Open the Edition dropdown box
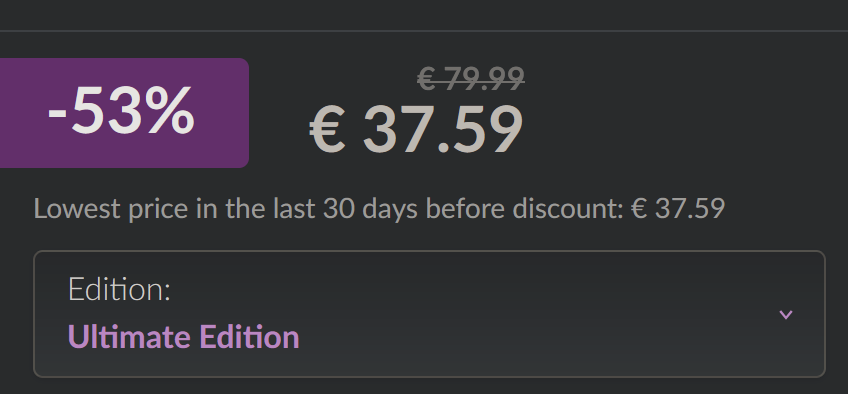848x394 pixels. coord(429,313)
